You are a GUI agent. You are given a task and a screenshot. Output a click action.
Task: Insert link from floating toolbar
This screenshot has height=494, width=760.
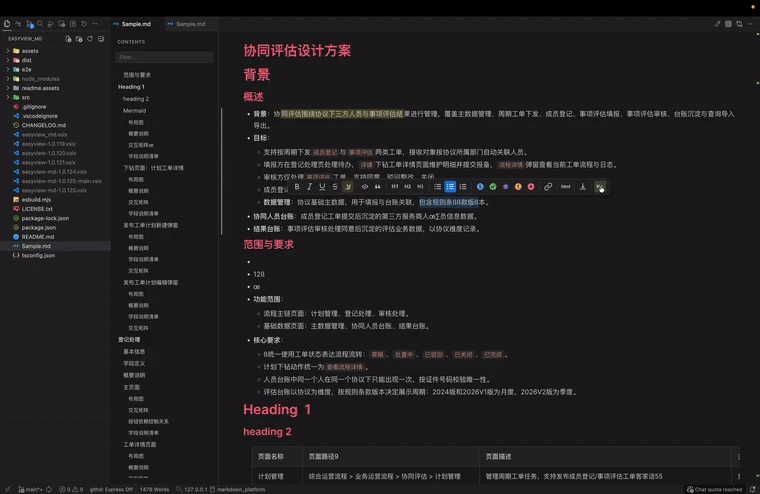pyautogui.click(x=548, y=187)
